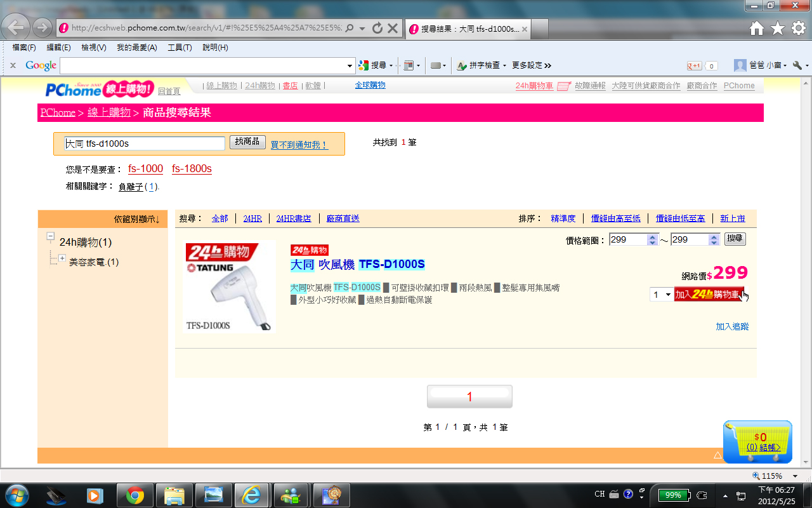Open the 全球購物 link
Image resolution: width=812 pixels, height=508 pixels.
(370, 85)
